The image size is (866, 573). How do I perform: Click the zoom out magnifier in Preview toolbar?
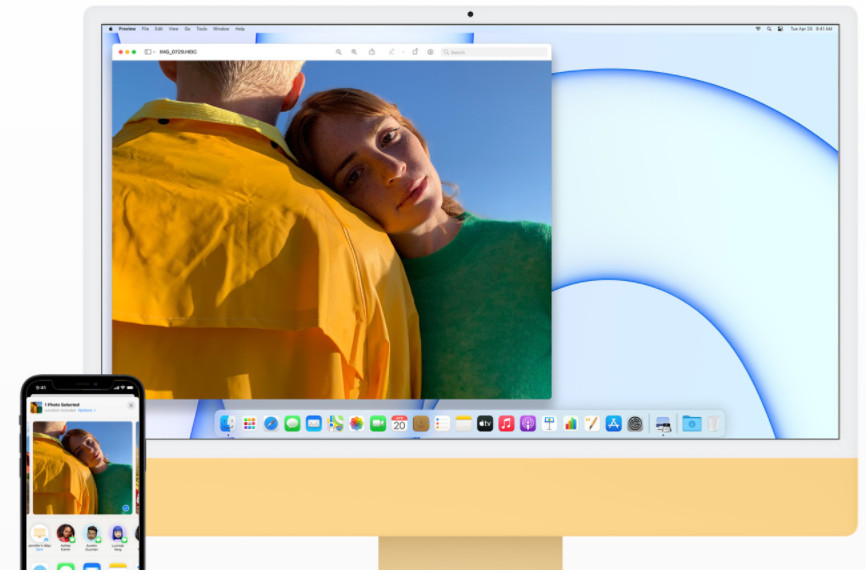click(x=339, y=52)
